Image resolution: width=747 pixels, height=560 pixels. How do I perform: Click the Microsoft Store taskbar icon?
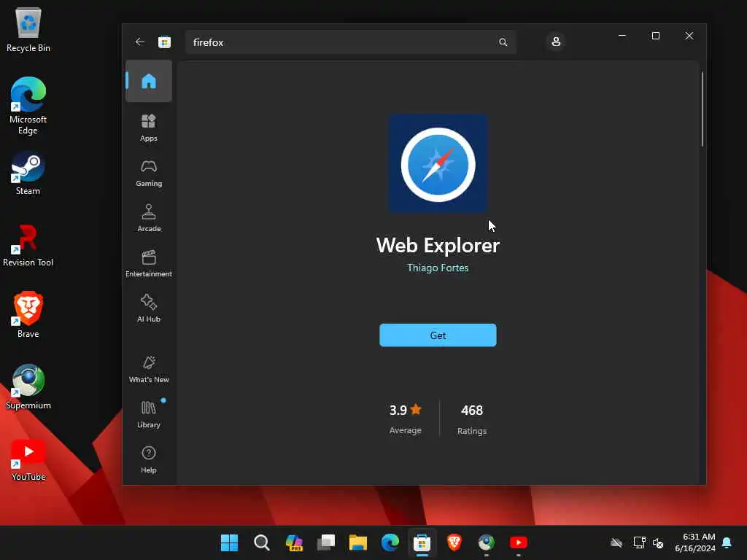click(422, 542)
